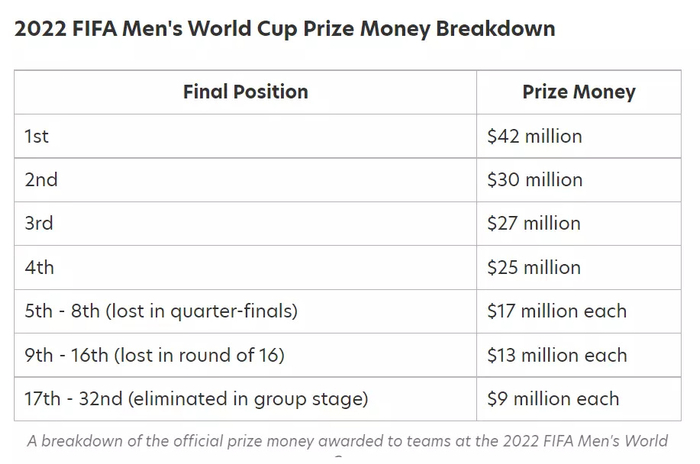700x464 pixels.
Task: Select the '2nd' position cell
Action: pyautogui.click(x=41, y=180)
